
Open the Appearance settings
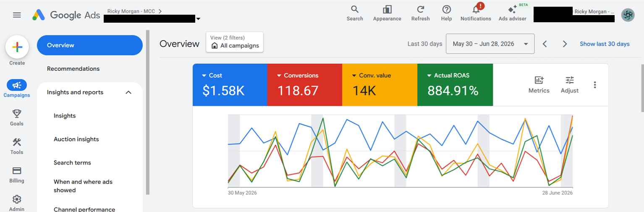click(387, 13)
